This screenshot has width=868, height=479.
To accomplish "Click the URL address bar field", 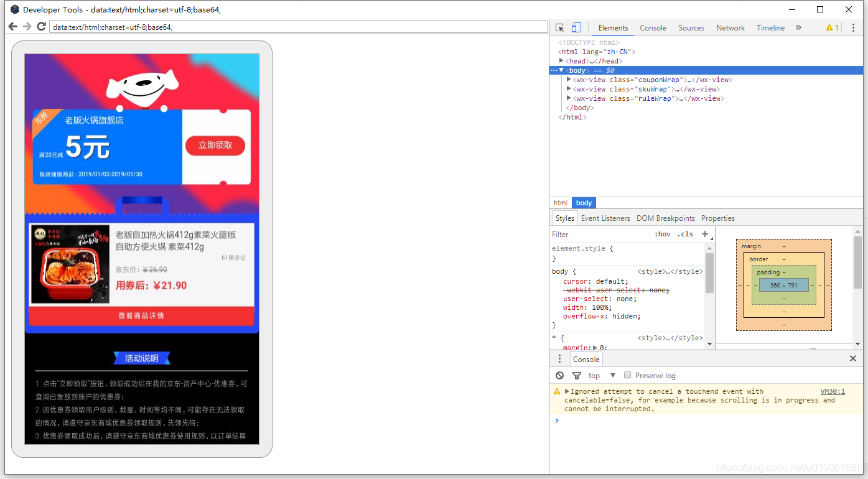I will pos(298,27).
